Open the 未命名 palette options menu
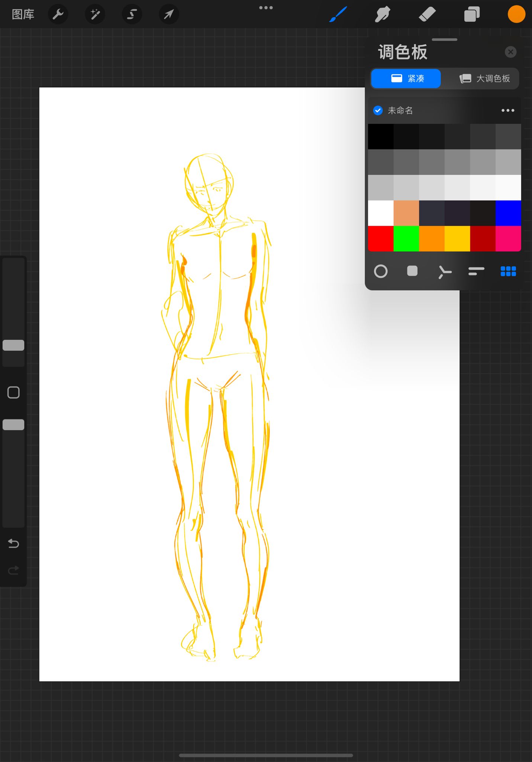 click(x=507, y=111)
